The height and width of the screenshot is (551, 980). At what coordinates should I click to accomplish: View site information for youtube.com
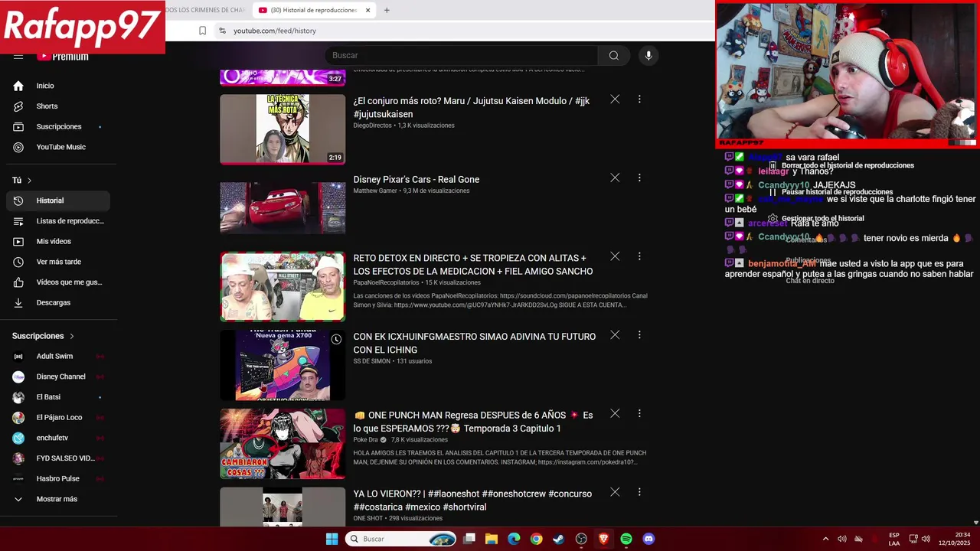222,31
